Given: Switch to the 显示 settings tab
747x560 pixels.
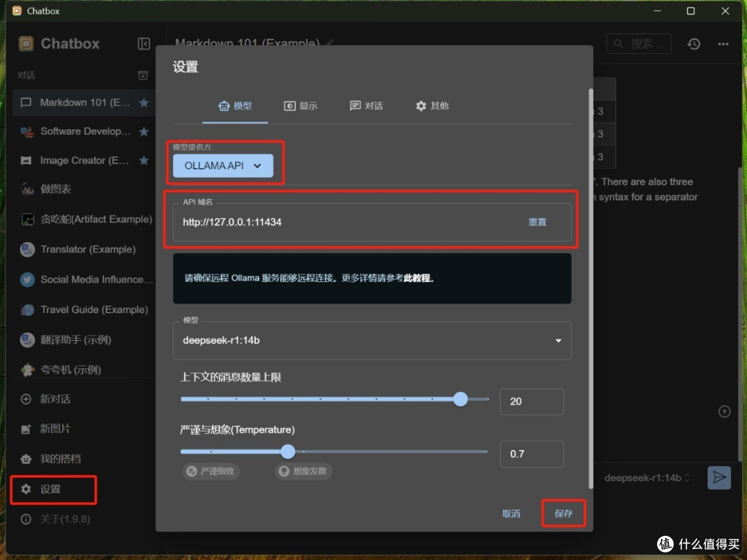Looking at the screenshot, I should (301, 106).
